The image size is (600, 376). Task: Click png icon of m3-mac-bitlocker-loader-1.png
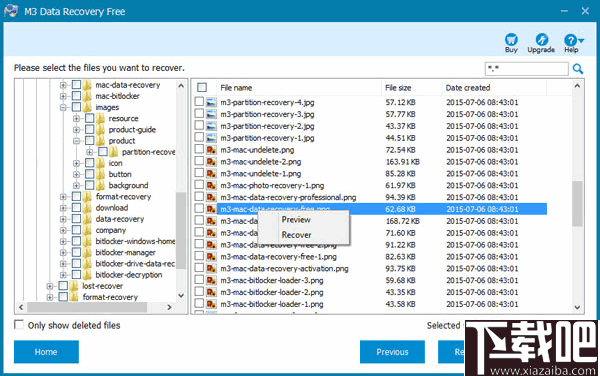211,304
